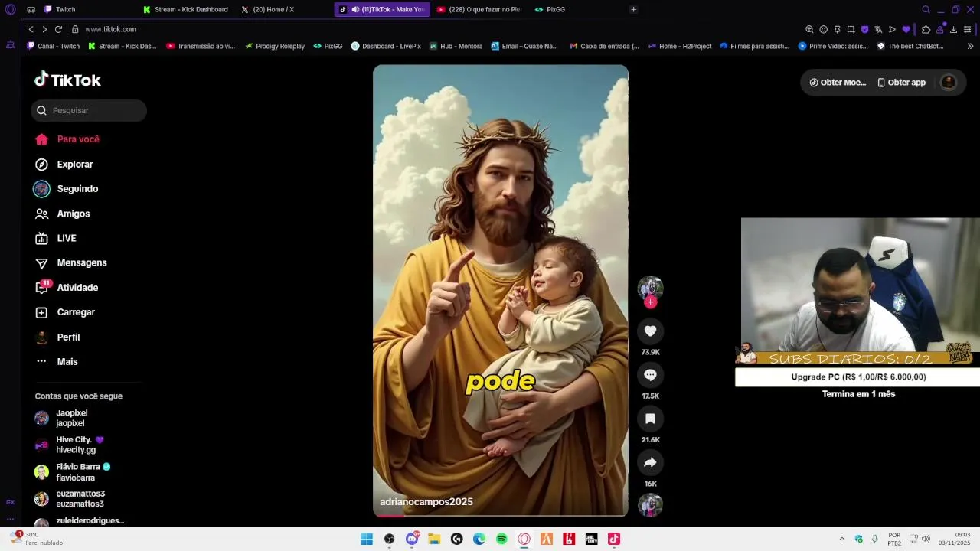Reload the page
The height and width of the screenshot is (551, 980).
pyautogui.click(x=58, y=29)
